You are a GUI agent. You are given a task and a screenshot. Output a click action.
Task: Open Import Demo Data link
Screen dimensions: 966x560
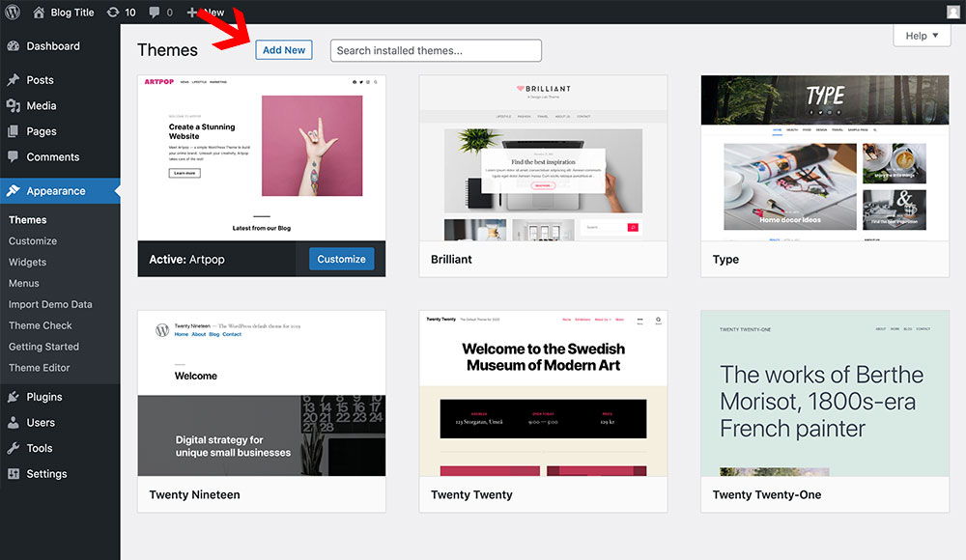pyautogui.click(x=50, y=304)
